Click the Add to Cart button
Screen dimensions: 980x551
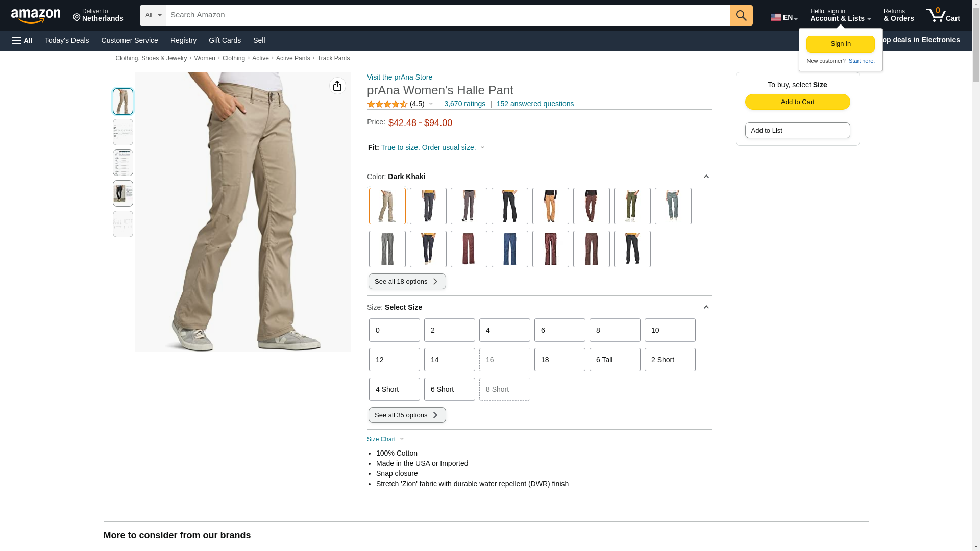tap(797, 102)
